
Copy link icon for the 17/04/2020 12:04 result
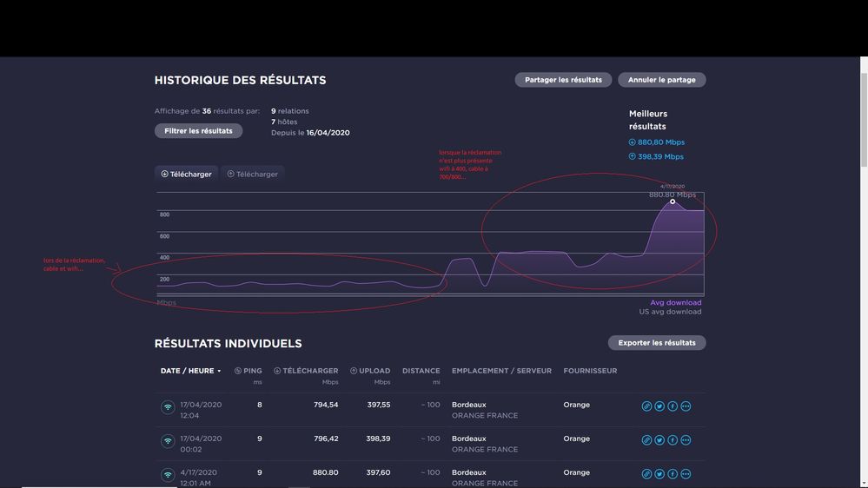point(646,406)
